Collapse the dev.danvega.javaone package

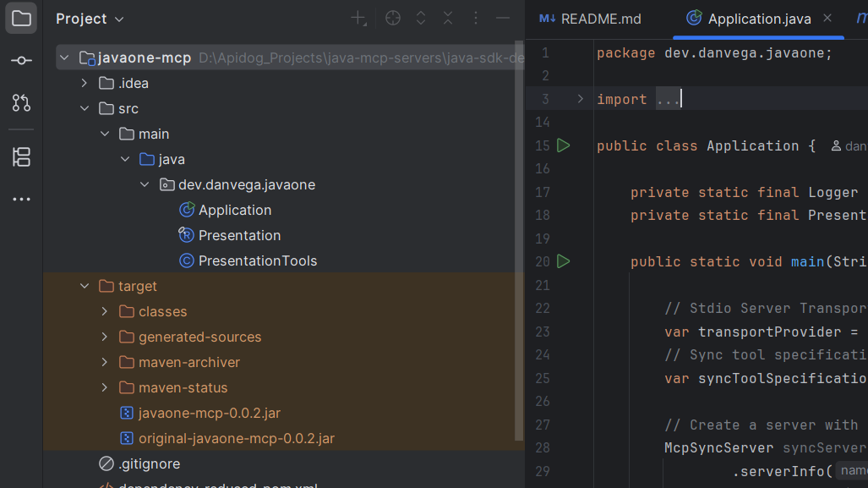click(x=145, y=184)
